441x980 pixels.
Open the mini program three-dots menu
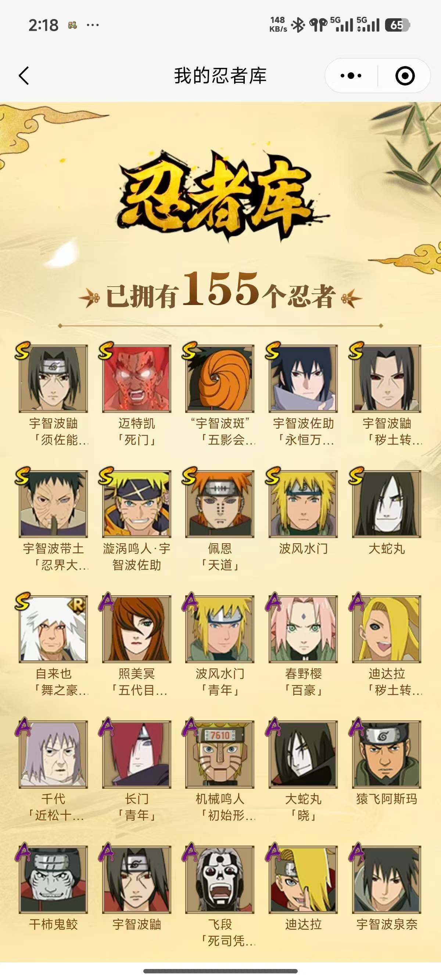(351, 75)
